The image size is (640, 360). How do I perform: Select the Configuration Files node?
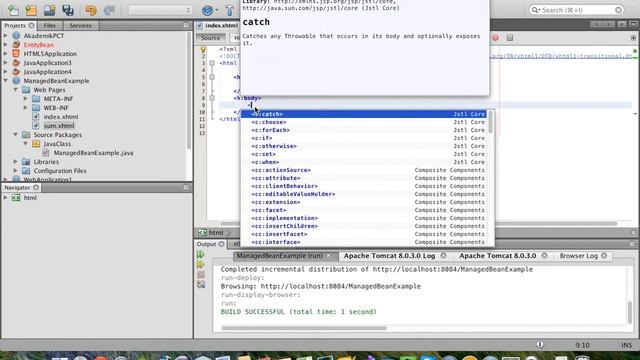(x=60, y=171)
